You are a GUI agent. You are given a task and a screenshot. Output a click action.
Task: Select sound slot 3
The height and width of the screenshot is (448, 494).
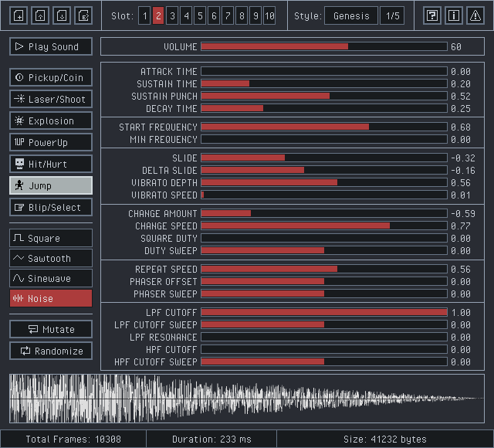point(172,15)
